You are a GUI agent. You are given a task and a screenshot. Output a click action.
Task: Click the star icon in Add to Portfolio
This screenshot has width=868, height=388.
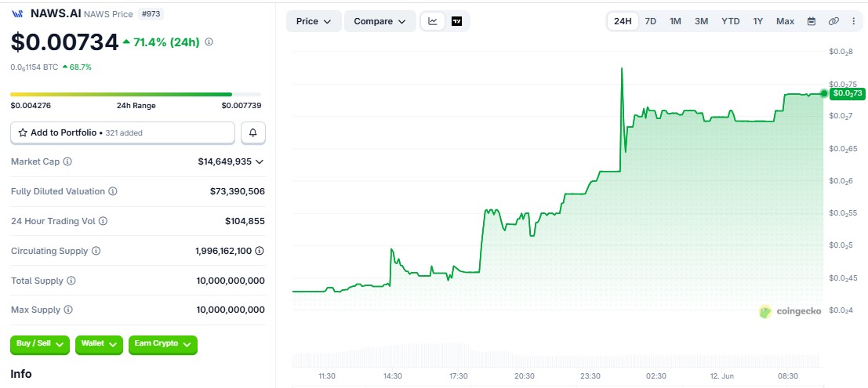(x=23, y=132)
